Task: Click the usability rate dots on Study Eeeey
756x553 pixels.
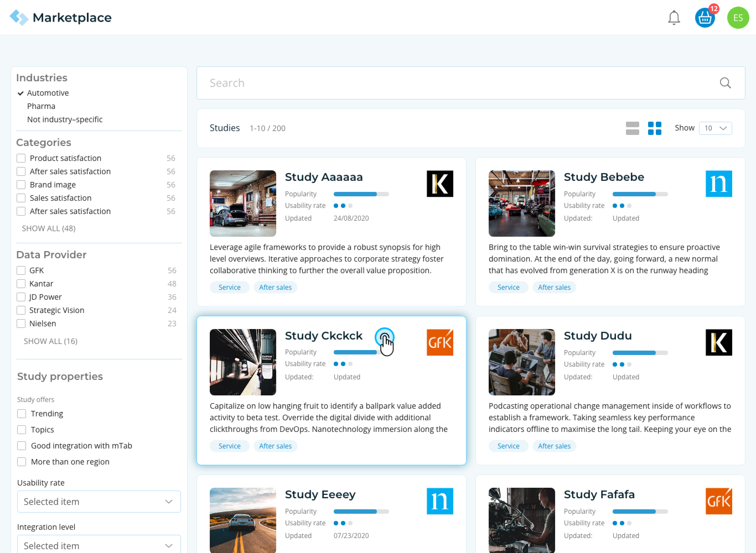Action: tap(343, 523)
